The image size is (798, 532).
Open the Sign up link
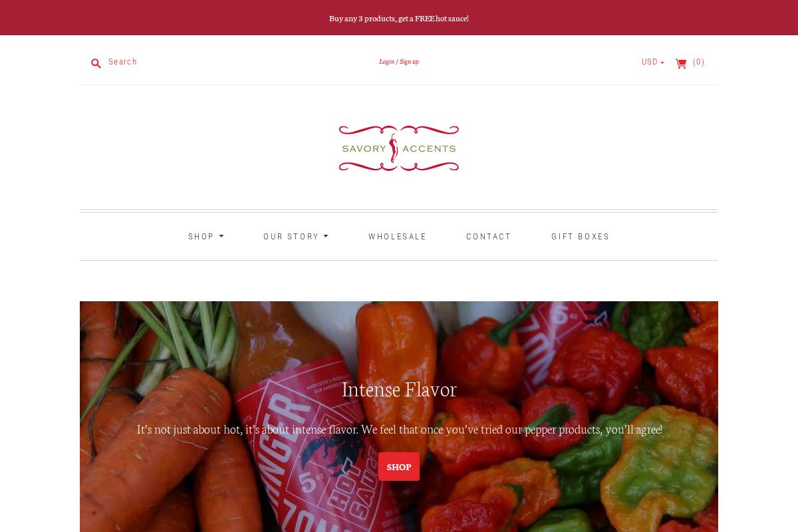pos(409,62)
